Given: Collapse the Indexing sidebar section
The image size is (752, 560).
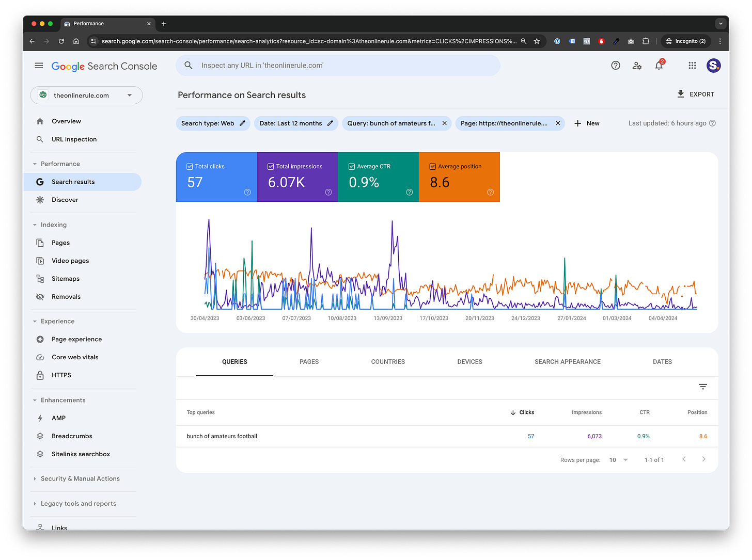Looking at the screenshot, I should click(35, 225).
